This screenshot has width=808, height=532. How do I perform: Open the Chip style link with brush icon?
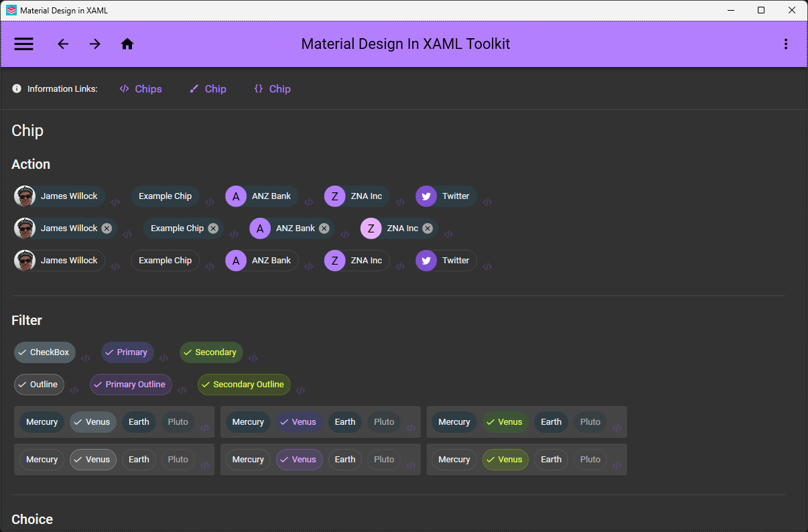[208, 89]
